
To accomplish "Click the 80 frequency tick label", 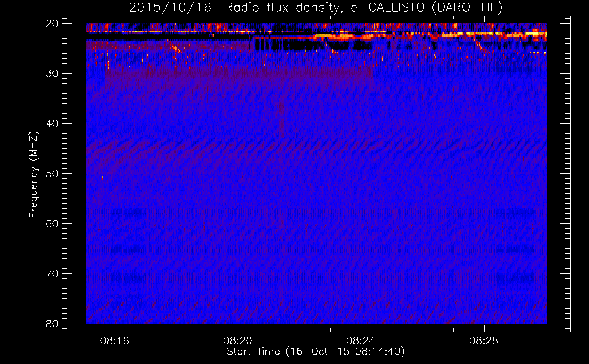I will [x=52, y=324].
